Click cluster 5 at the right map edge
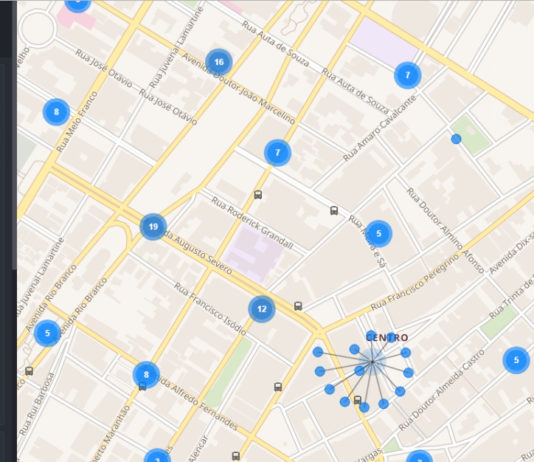Screen dimensions: 534x462 coord(516,360)
